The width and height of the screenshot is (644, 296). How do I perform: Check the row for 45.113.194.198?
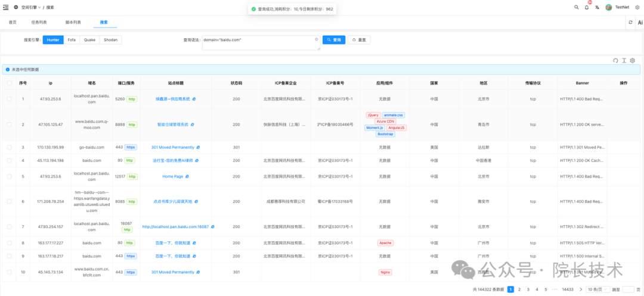pos(10,160)
